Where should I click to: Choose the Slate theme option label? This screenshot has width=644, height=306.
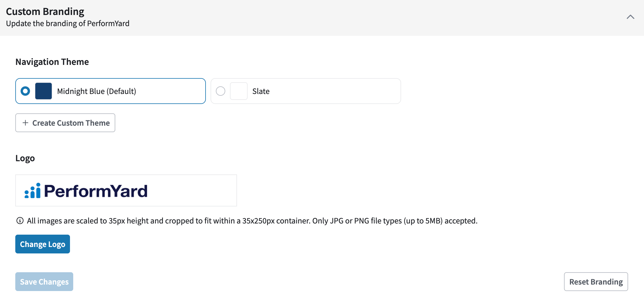click(x=261, y=91)
